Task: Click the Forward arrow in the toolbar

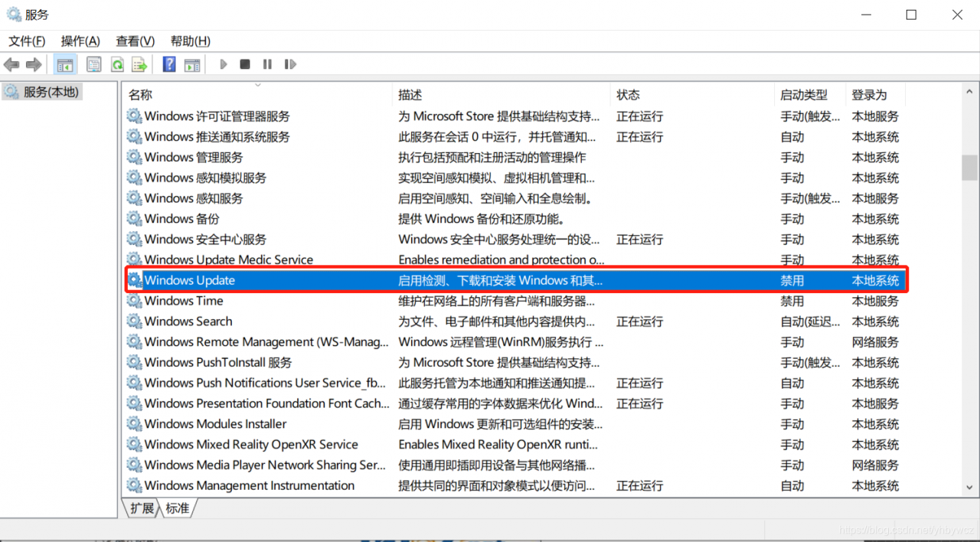Action: [x=34, y=65]
